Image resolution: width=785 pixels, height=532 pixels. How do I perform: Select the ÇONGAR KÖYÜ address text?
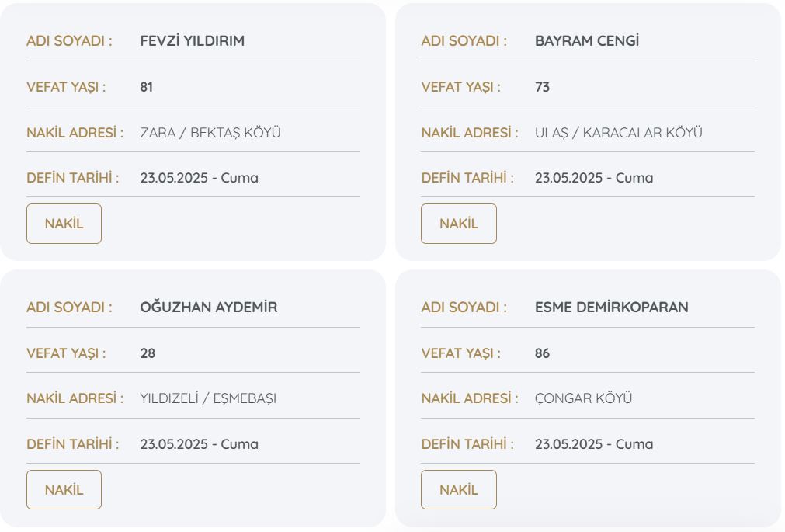(583, 399)
